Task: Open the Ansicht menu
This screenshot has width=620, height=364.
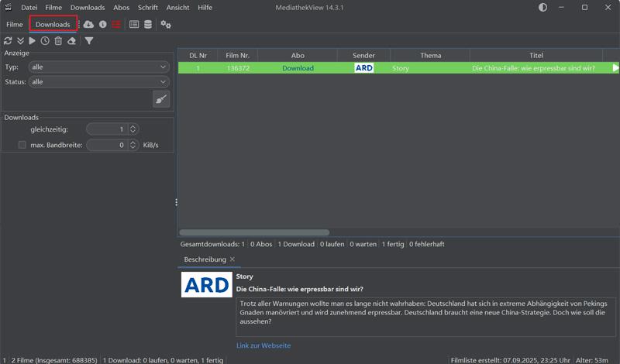Action: click(x=177, y=8)
